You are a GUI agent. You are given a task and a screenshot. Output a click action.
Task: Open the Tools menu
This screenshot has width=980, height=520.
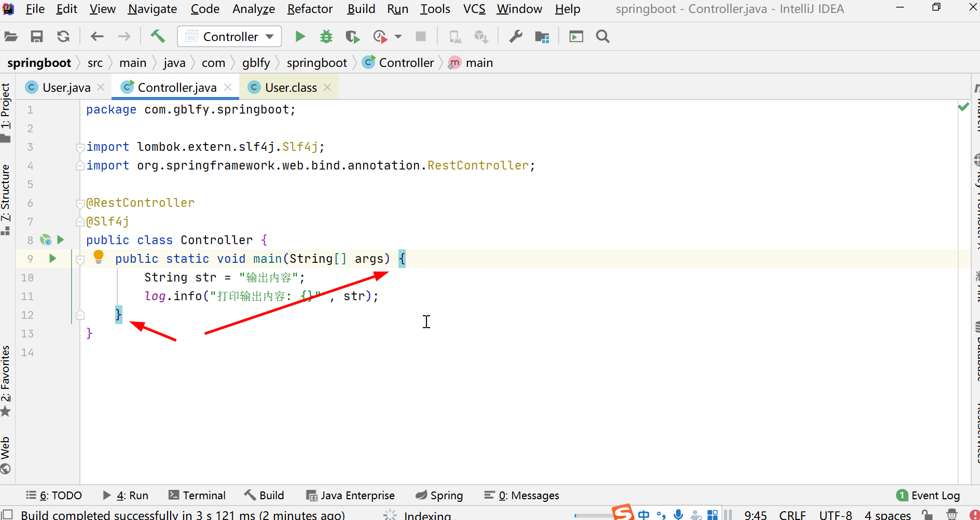(435, 9)
